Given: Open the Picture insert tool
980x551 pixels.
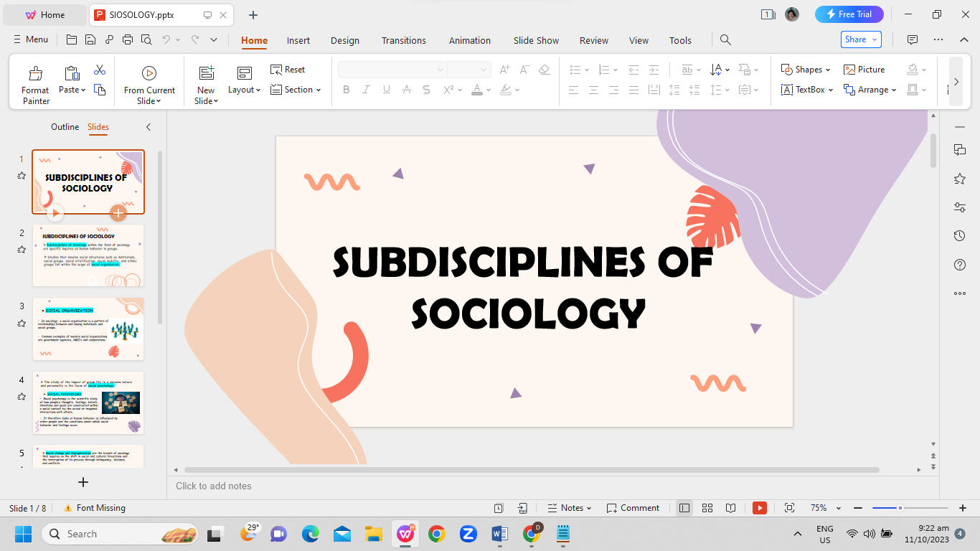Looking at the screenshot, I should click(864, 70).
